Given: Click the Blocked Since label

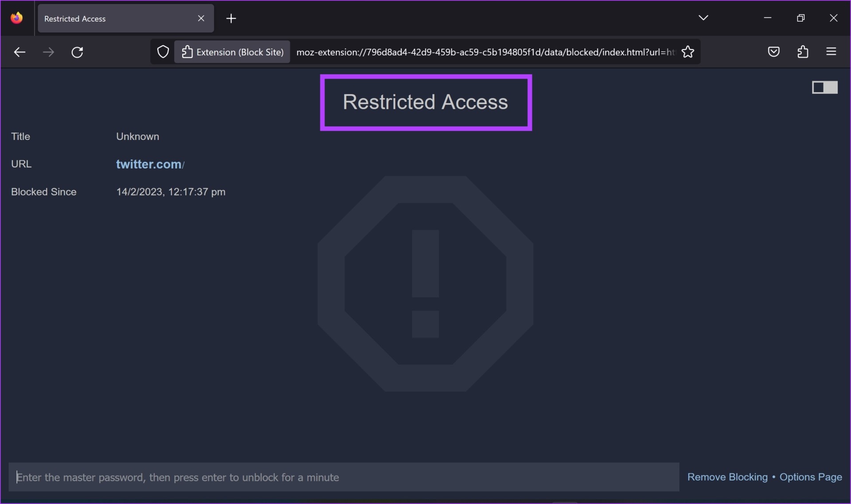Looking at the screenshot, I should (44, 192).
